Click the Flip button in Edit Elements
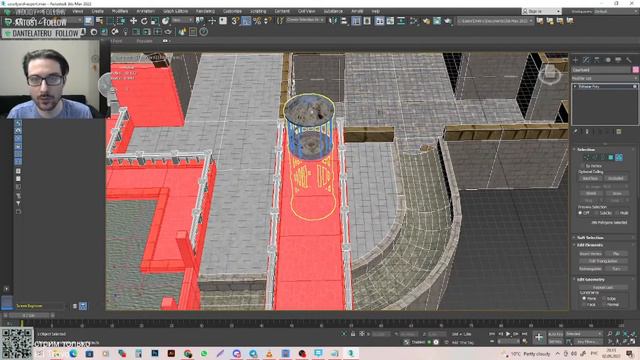 click(x=616, y=253)
